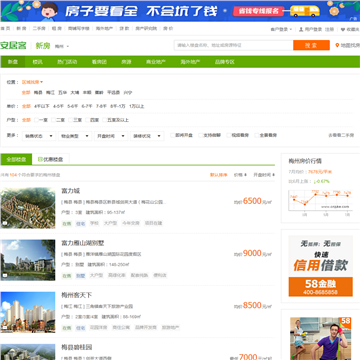Tick the 四室 checkbox
360x360 pixels.
coord(88,120)
